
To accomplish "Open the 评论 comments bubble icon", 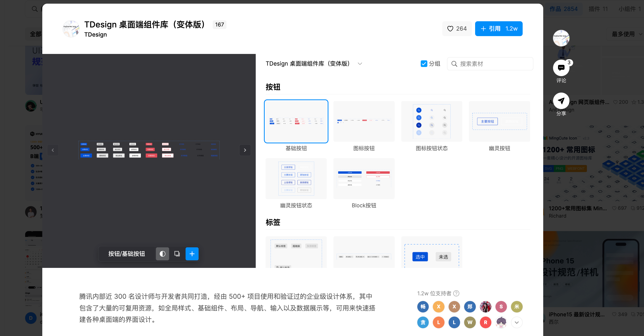I will pos(561,68).
